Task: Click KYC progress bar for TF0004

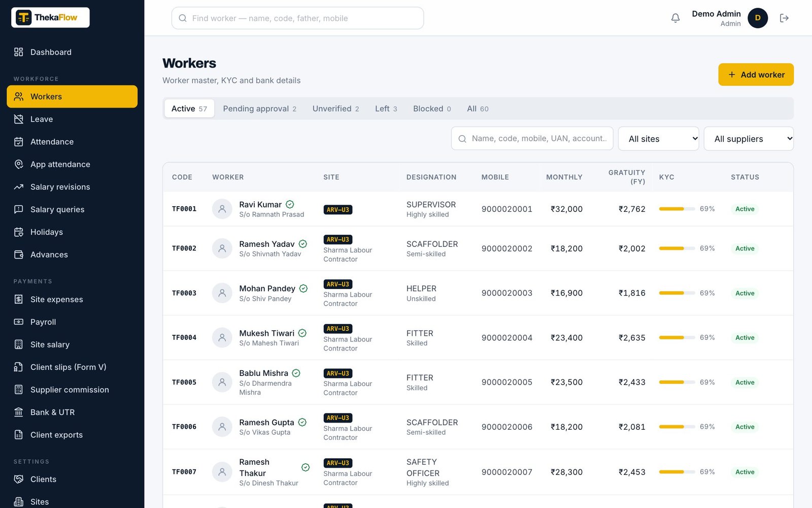Action: (x=676, y=338)
